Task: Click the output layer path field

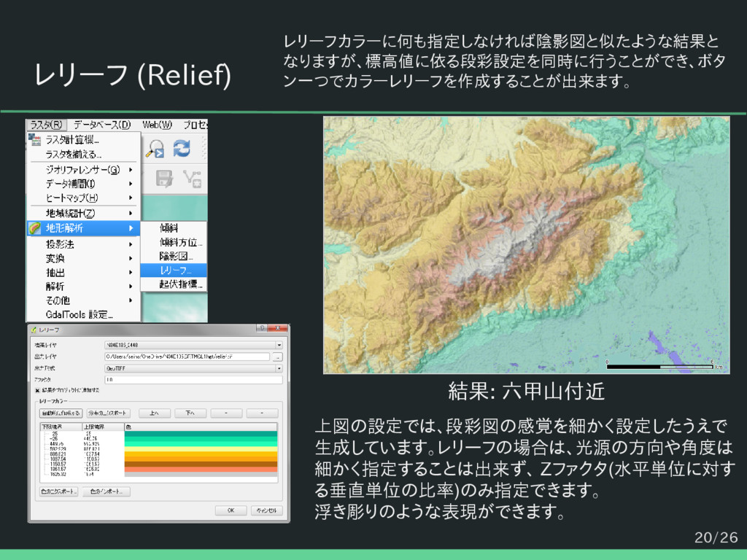Action: pyautogui.click(x=187, y=357)
